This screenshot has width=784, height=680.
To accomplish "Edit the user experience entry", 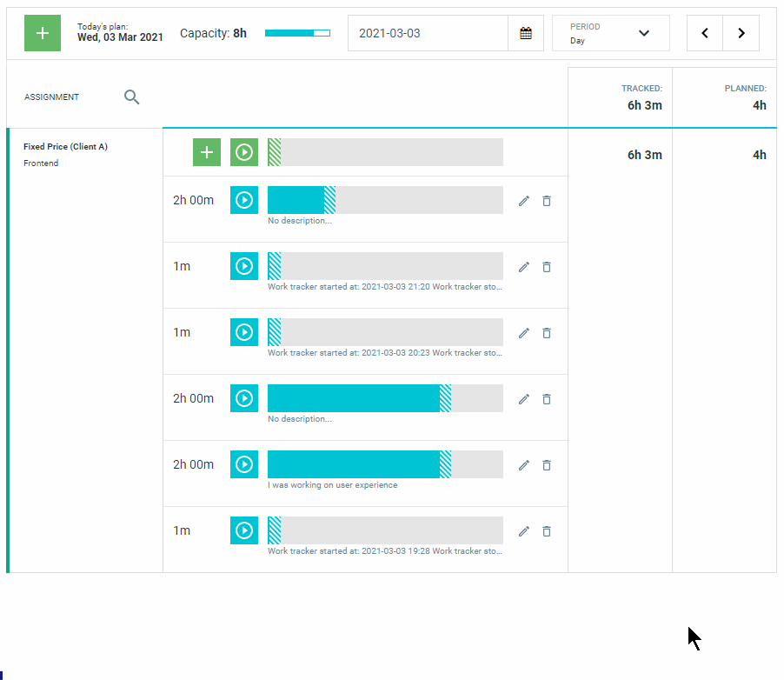I will click(523, 465).
